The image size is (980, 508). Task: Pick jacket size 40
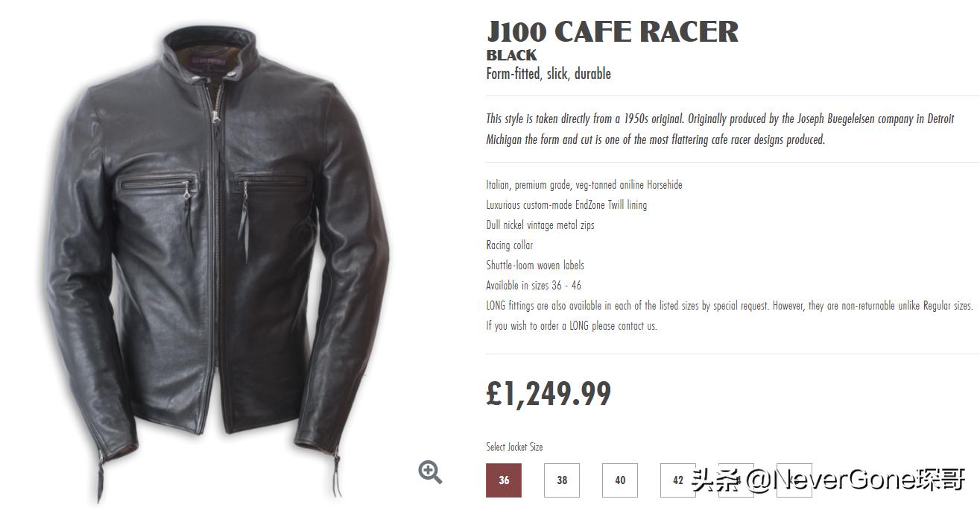620,480
